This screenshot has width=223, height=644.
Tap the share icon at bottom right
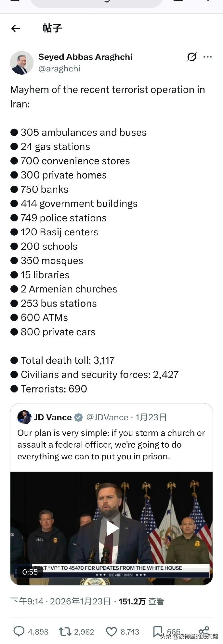coord(204,630)
